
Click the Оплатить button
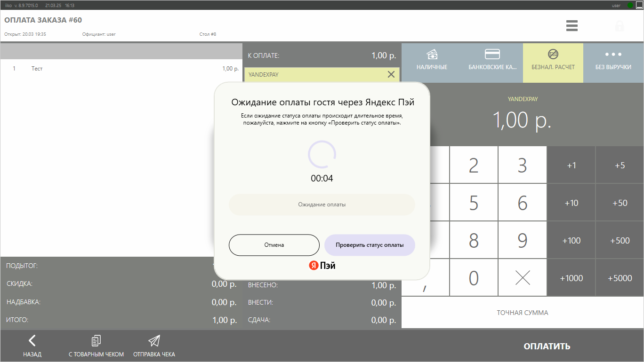(547, 346)
